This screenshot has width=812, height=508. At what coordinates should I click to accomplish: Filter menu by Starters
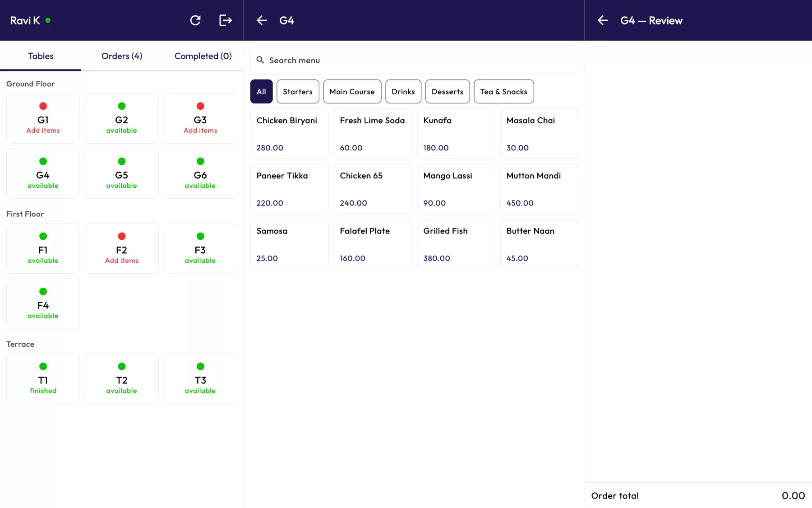tap(298, 92)
